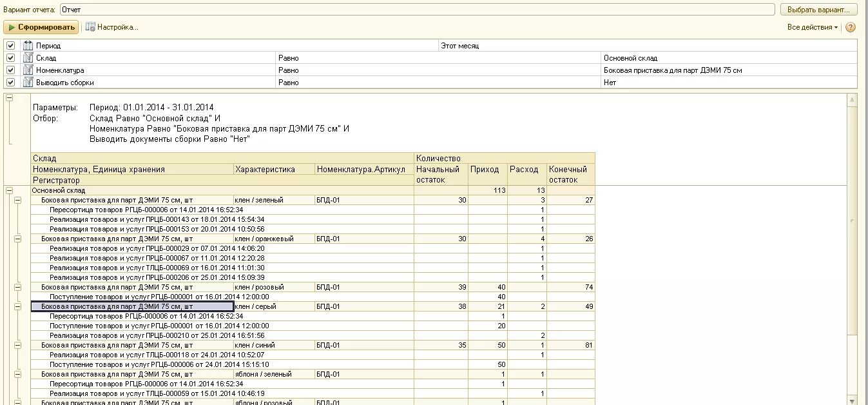Click the Основной склад group row
868x405 pixels.
point(222,190)
